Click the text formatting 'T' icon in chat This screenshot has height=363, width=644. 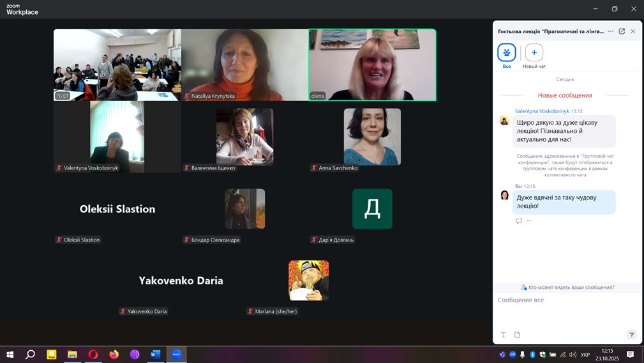(503, 334)
